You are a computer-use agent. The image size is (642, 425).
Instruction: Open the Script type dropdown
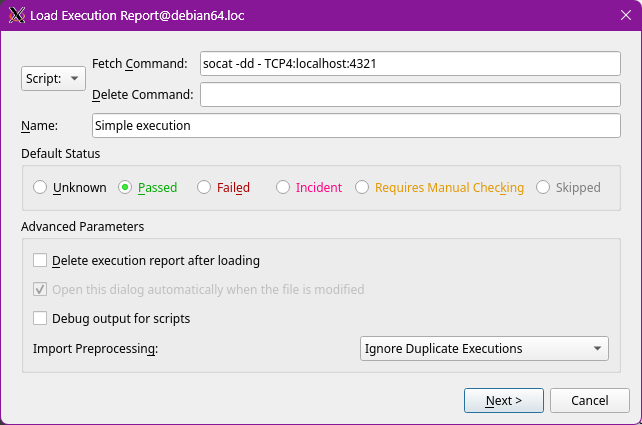[x=53, y=78]
